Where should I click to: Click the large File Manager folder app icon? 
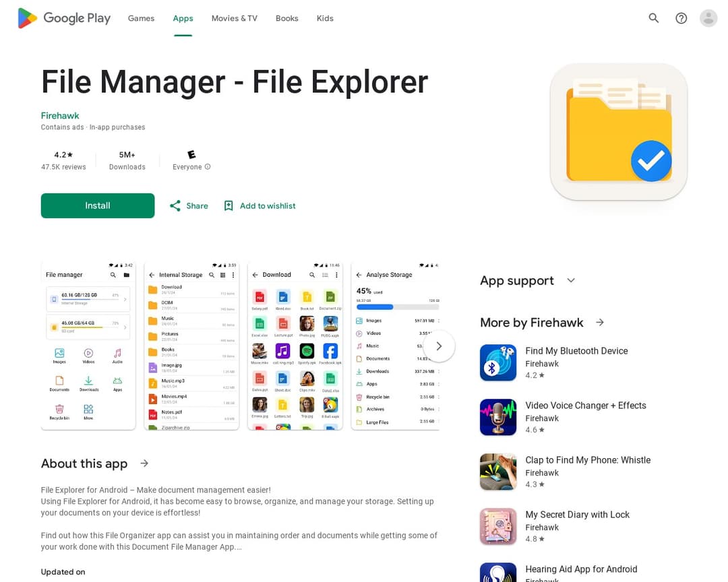point(618,132)
